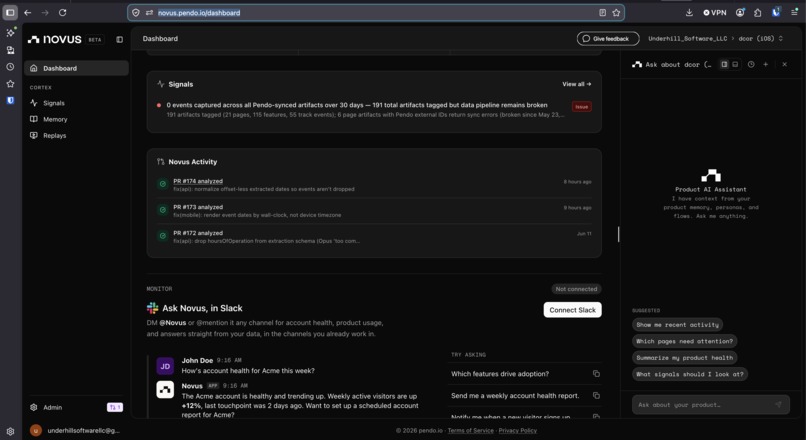Switch assistant to bottom panel layout
Screen dimensions: 806x440
735,64
